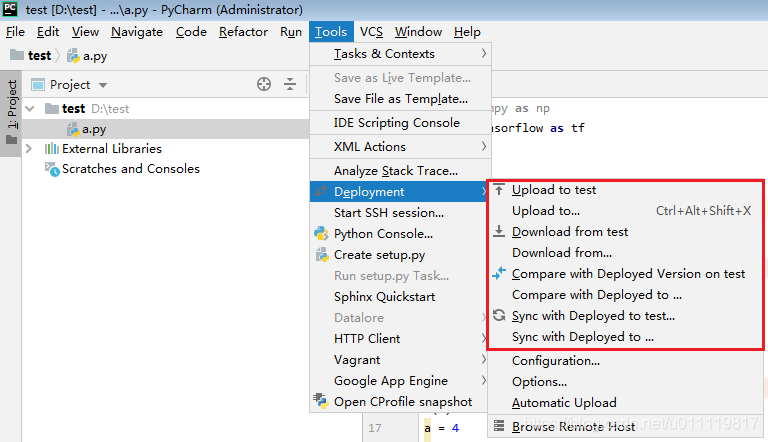Select Scratches and Consoles tree item
Viewport: 768px width, 442px height.
(131, 169)
